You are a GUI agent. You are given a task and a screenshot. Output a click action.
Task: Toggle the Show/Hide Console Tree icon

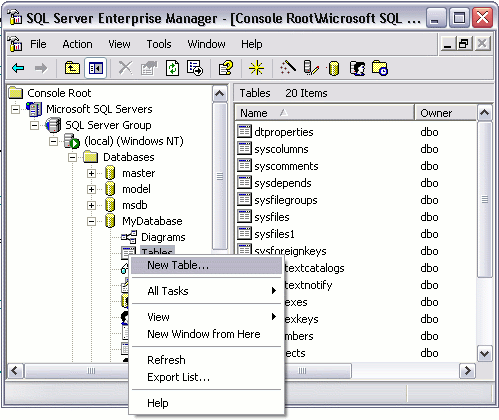(95, 68)
